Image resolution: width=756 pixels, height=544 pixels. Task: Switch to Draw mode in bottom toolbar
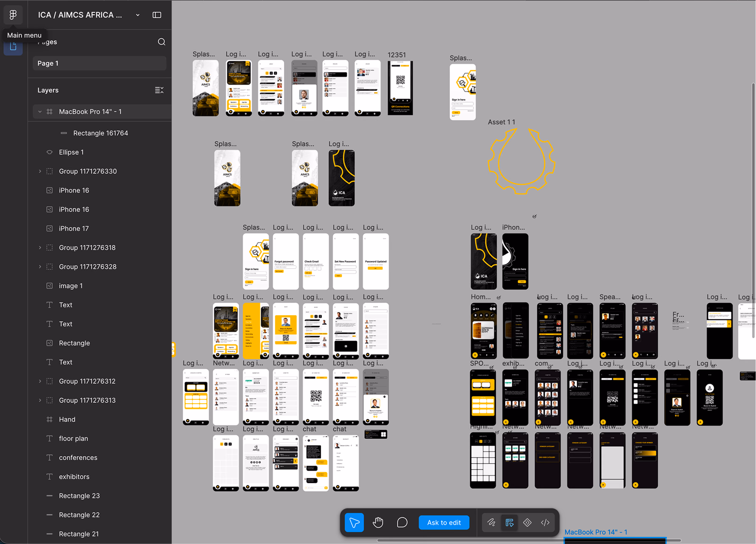(x=491, y=522)
